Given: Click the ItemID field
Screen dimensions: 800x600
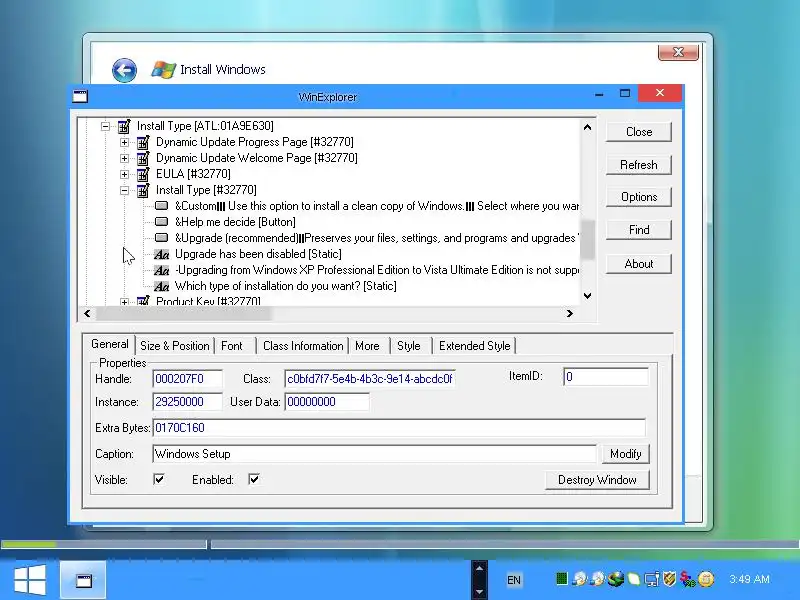Looking at the screenshot, I should [x=606, y=377].
